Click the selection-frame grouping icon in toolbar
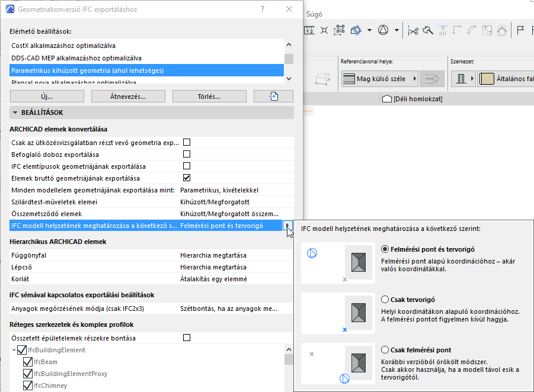 pyautogui.click(x=339, y=30)
